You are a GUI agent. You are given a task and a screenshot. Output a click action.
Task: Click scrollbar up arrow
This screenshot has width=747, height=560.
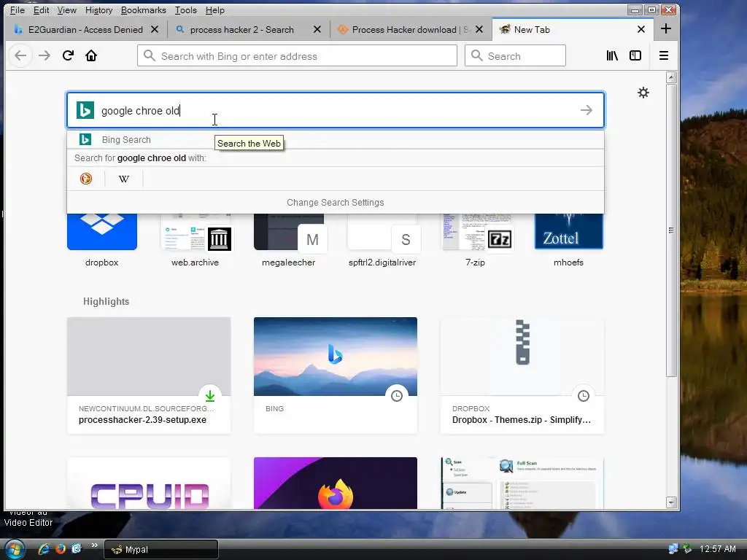coord(671,77)
